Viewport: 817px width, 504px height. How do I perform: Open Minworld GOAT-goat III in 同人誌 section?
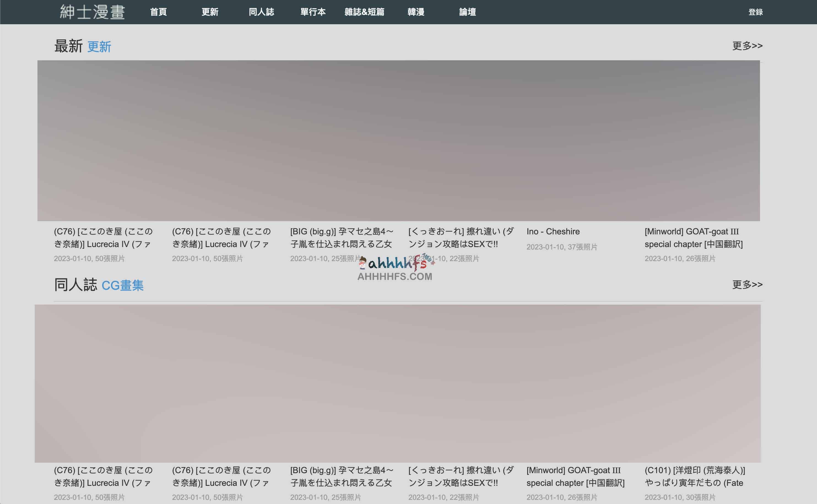tap(575, 476)
